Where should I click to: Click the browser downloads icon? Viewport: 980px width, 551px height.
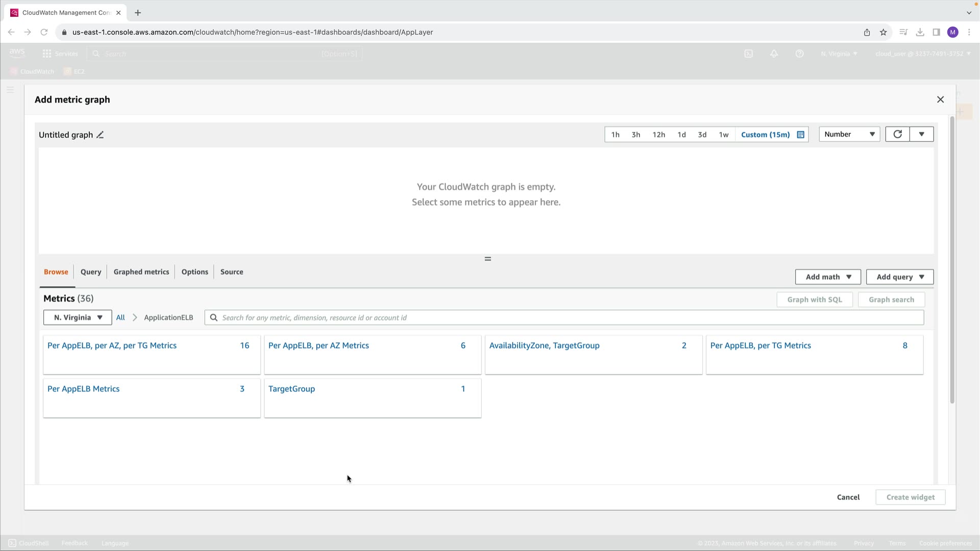[920, 32]
